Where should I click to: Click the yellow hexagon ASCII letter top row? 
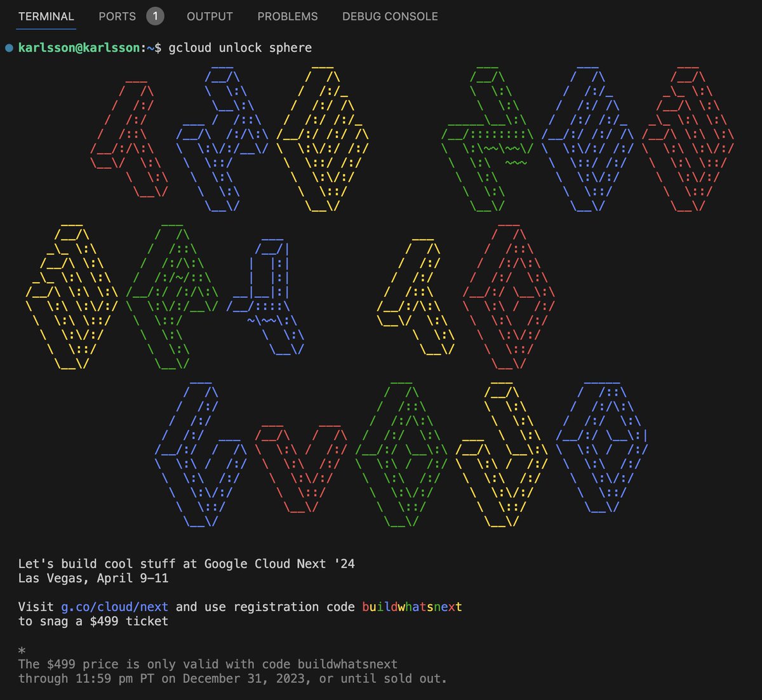click(x=324, y=140)
